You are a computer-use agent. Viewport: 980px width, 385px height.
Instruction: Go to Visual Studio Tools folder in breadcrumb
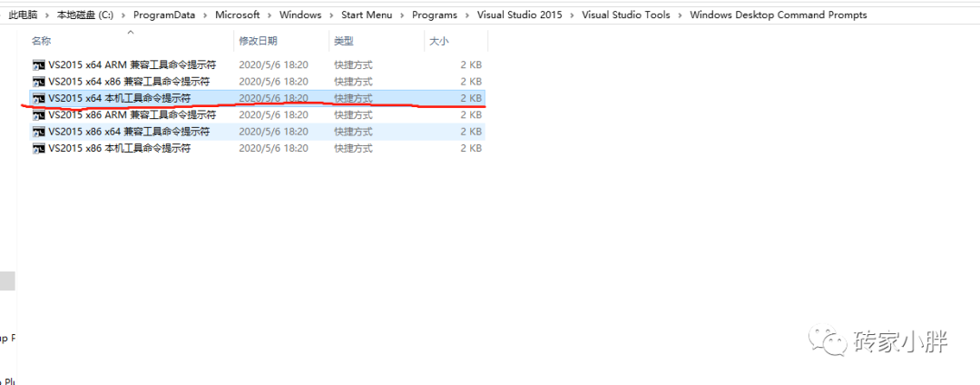click(x=626, y=15)
